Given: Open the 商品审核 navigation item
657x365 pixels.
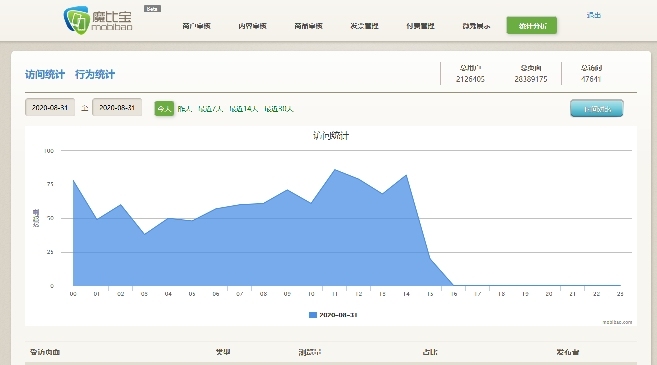Looking at the screenshot, I should (308, 26).
